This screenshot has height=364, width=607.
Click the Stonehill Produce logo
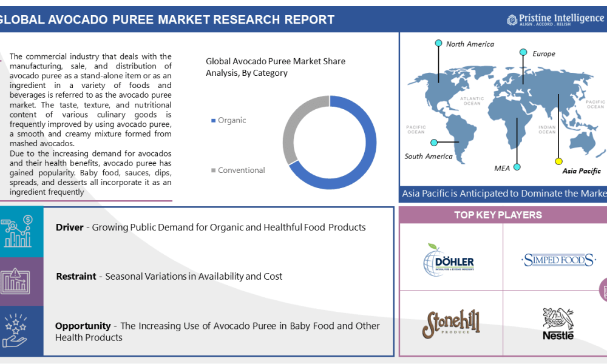point(451,324)
